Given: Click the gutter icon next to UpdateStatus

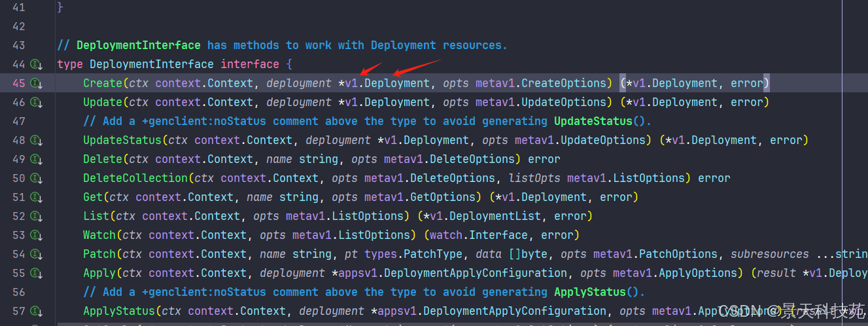Looking at the screenshot, I should tap(37, 140).
